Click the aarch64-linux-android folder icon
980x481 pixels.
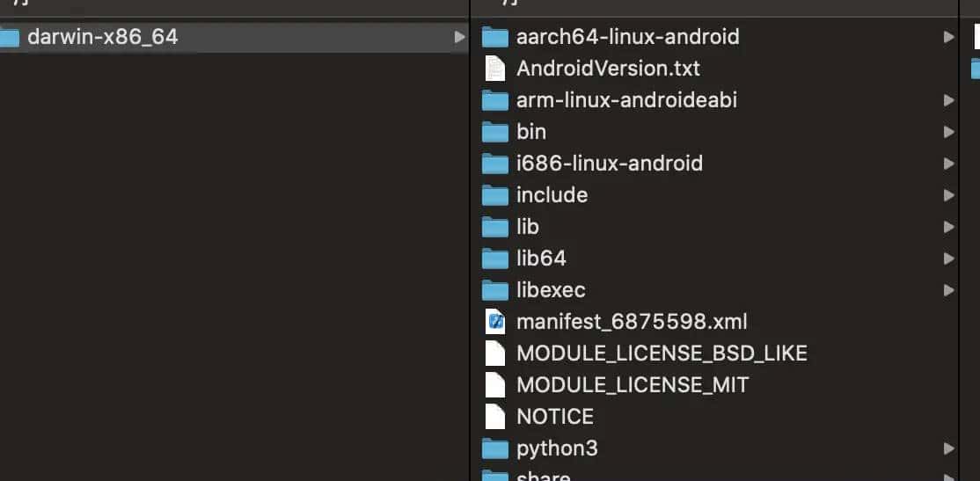tap(495, 38)
